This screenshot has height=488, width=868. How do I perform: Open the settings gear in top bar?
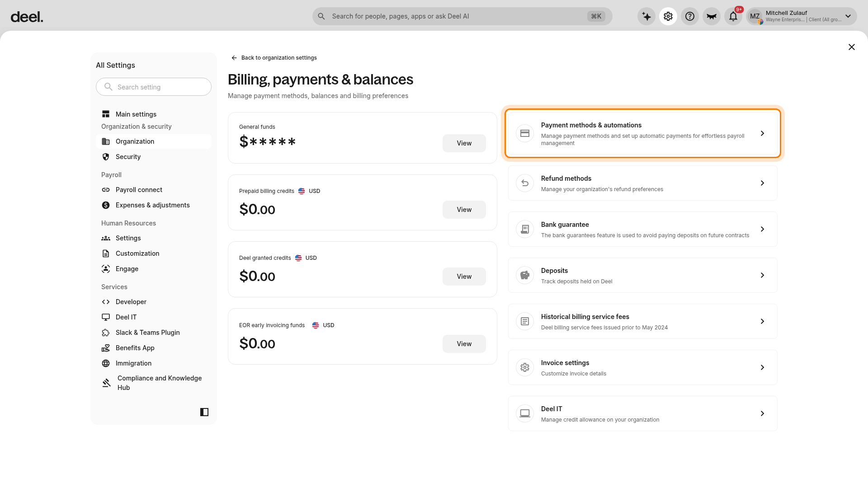click(x=668, y=16)
